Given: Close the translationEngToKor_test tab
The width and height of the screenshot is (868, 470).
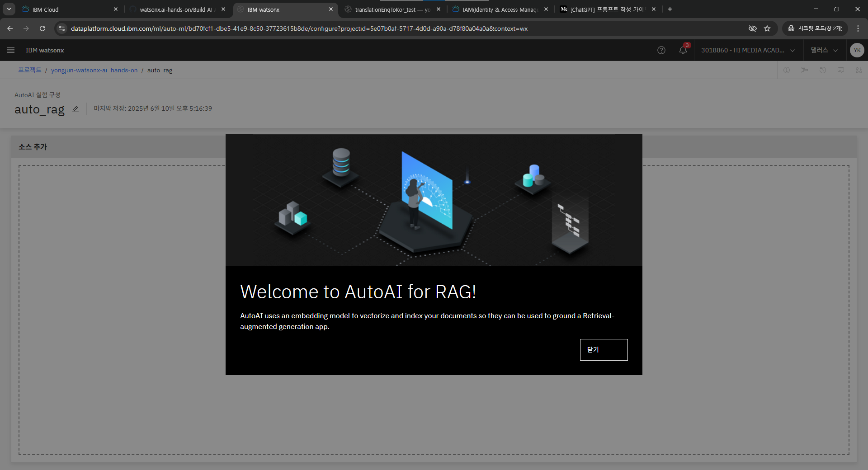Looking at the screenshot, I should click(439, 9).
